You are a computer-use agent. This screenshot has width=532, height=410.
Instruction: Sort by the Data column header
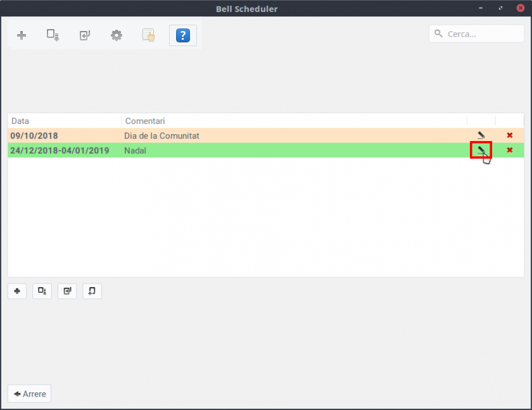point(63,121)
